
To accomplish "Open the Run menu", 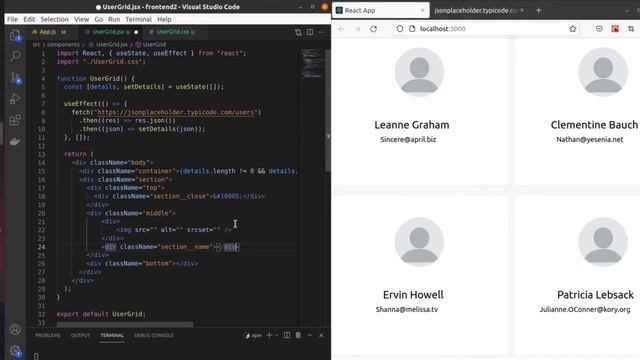I will pos(114,19).
